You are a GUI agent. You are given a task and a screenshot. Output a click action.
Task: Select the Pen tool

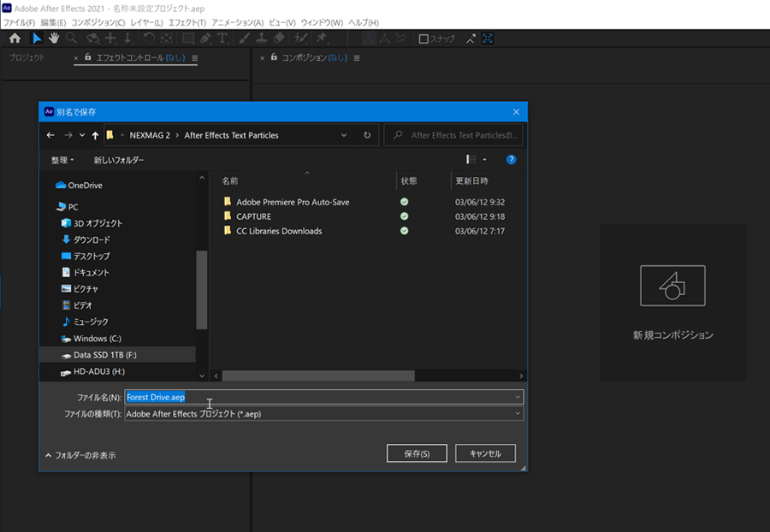[205, 38]
